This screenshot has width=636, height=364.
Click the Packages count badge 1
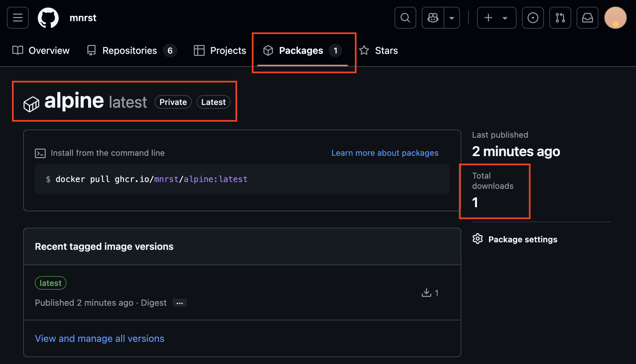pyautogui.click(x=335, y=51)
